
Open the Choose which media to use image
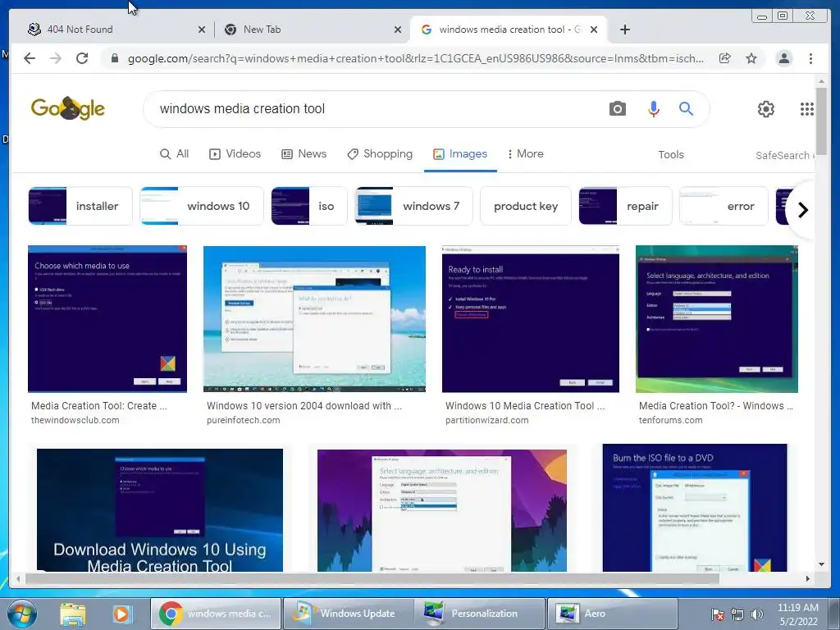107,319
